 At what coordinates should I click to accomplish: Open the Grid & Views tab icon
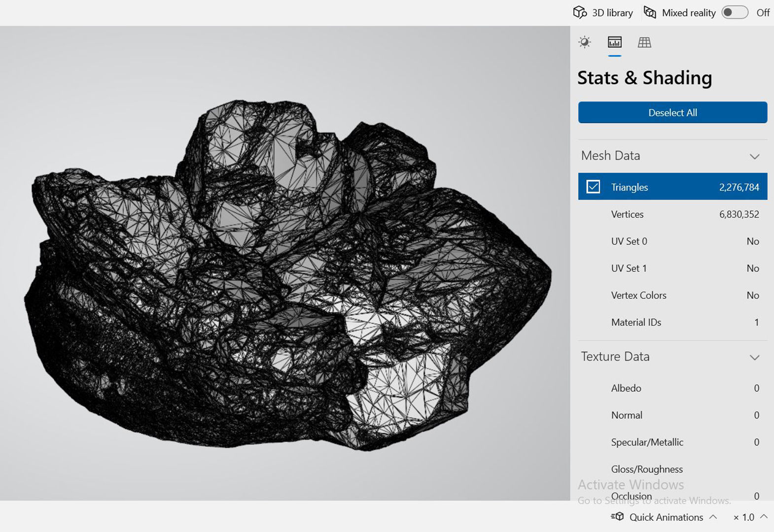(x=644, y=42)
